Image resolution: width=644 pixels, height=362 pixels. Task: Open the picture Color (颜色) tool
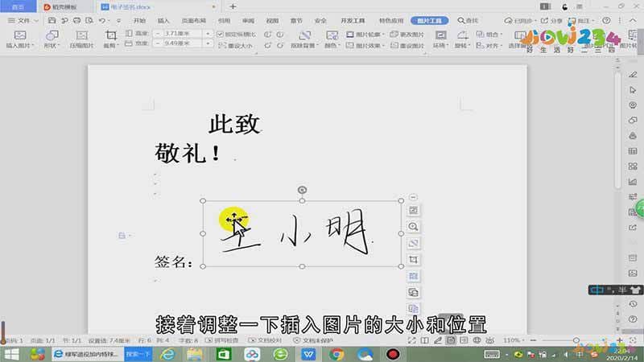[332, 39]
